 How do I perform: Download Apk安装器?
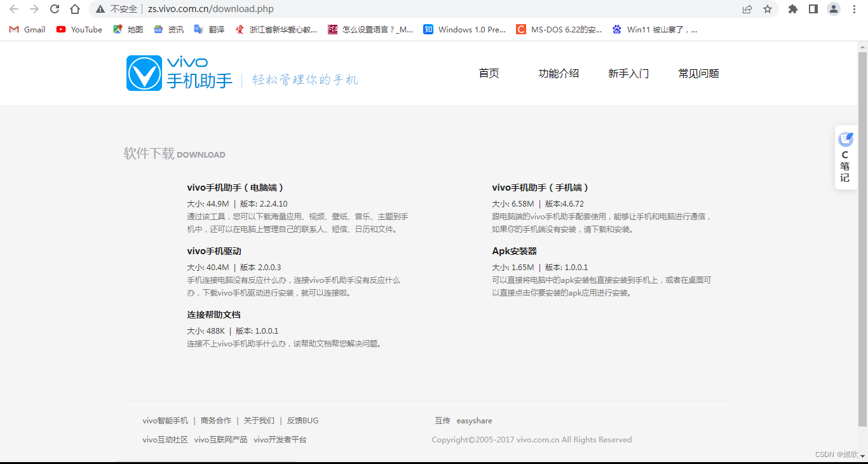click(x=514, y=251)
